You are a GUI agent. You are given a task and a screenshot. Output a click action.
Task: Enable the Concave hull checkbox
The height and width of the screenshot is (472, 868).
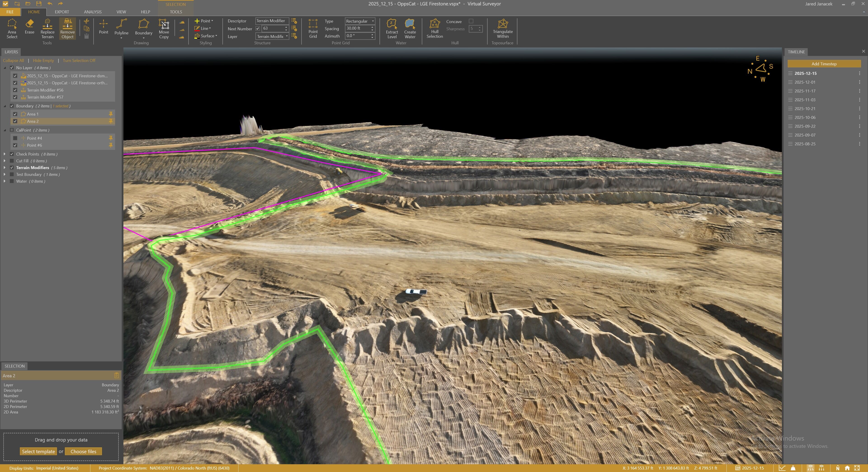(471, 21)
